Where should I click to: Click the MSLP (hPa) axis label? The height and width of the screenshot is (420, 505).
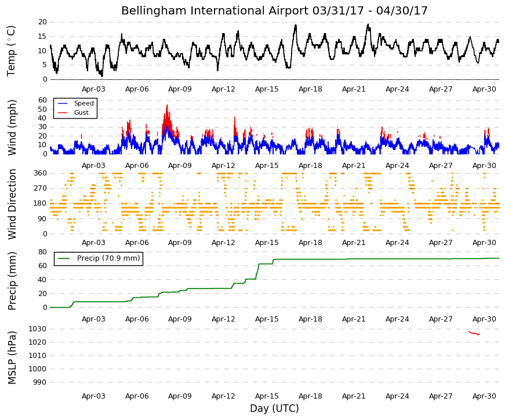(x=12, y=357)
